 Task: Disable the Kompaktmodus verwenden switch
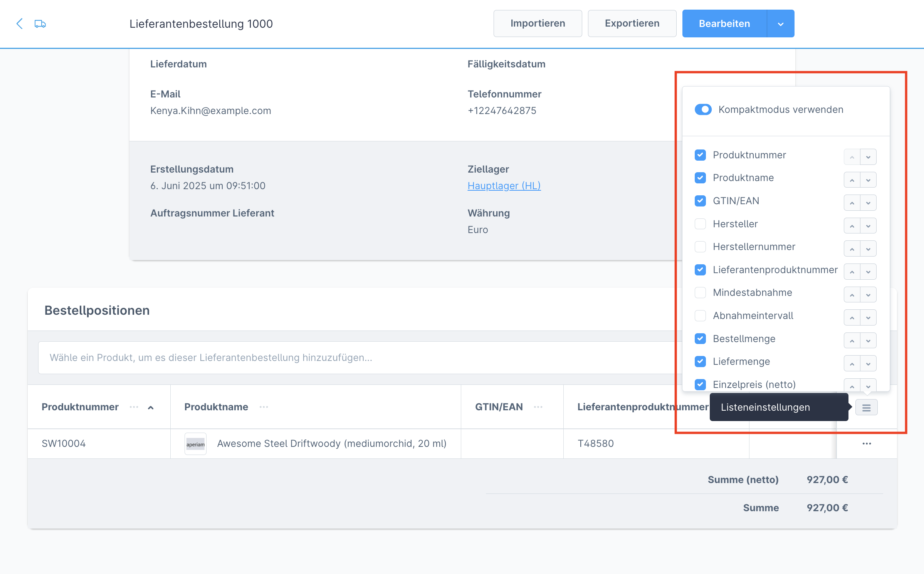pos(703,109)
